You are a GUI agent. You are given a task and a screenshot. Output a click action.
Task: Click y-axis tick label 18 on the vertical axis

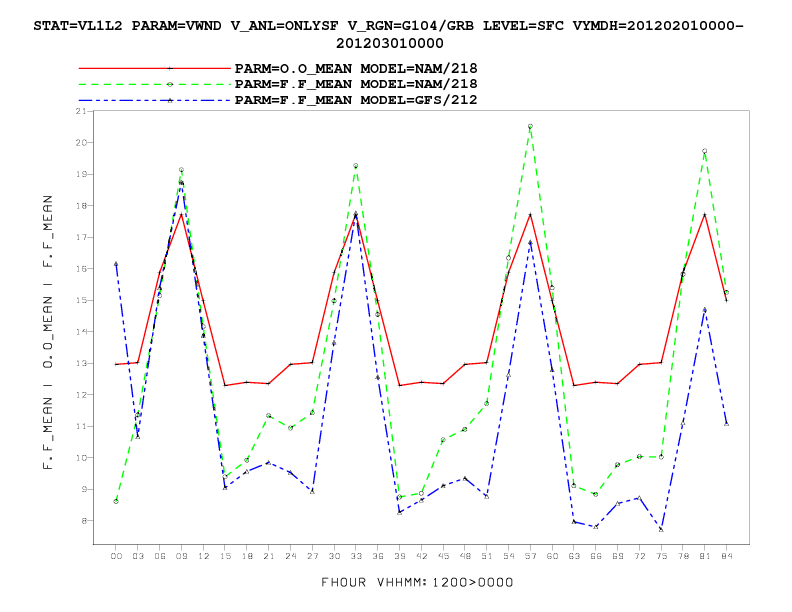[x=81, y=206]
